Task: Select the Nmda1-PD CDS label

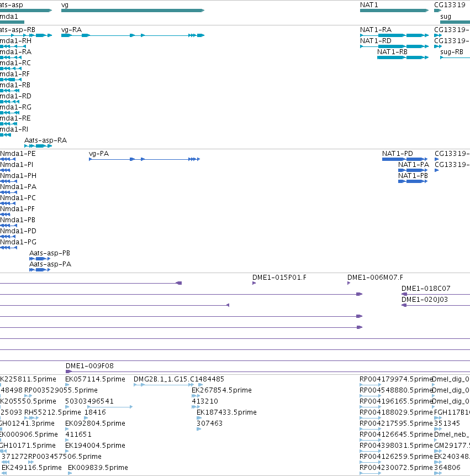Action: coord(18,231)
